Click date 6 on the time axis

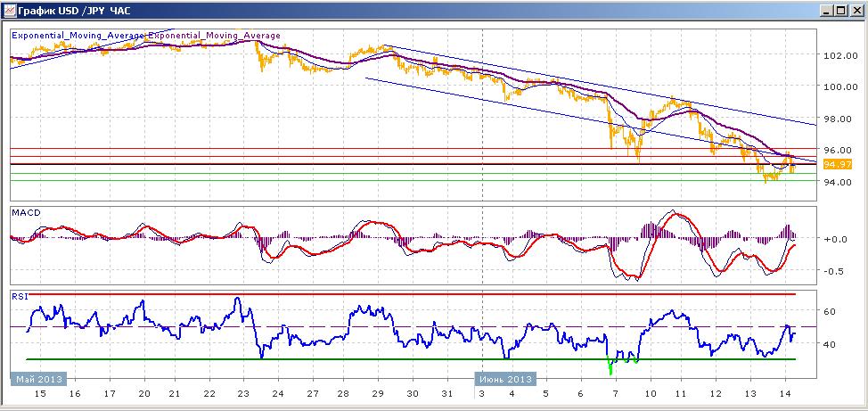(x=581, y=394)
